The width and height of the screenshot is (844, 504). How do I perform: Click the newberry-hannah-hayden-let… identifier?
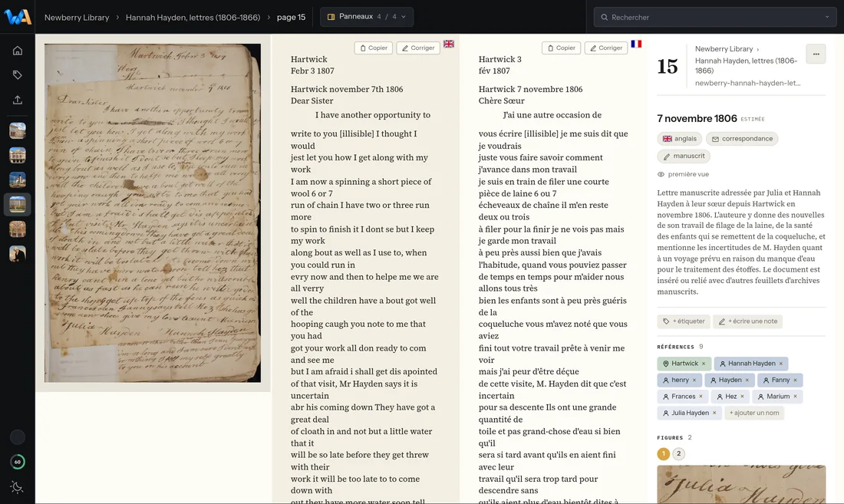coord(747,83)
